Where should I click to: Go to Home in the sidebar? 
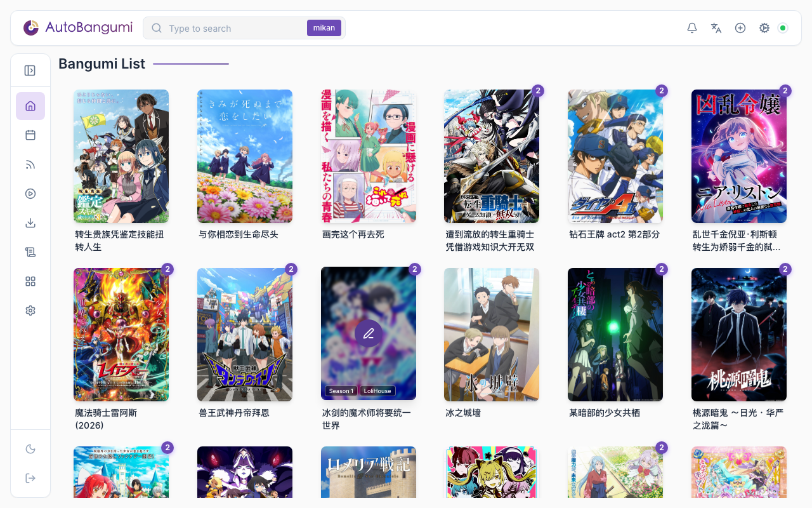pyautogui.click(x=30, y=106)
